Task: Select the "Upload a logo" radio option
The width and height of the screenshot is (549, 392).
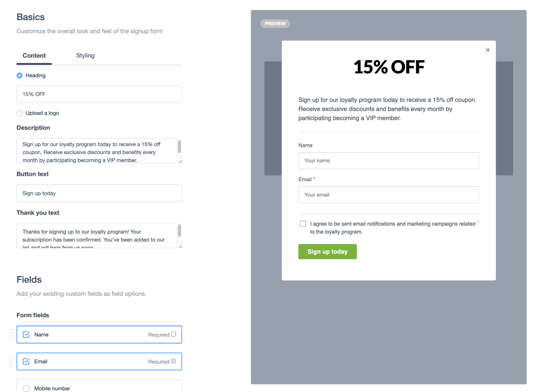Action: pyautogui.click(x=19, y=113)
